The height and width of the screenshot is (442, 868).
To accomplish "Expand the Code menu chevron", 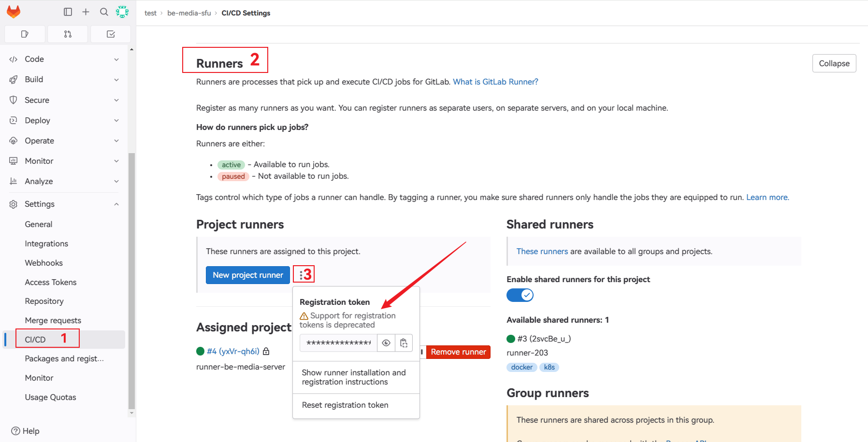I will (x=116, y=59).
